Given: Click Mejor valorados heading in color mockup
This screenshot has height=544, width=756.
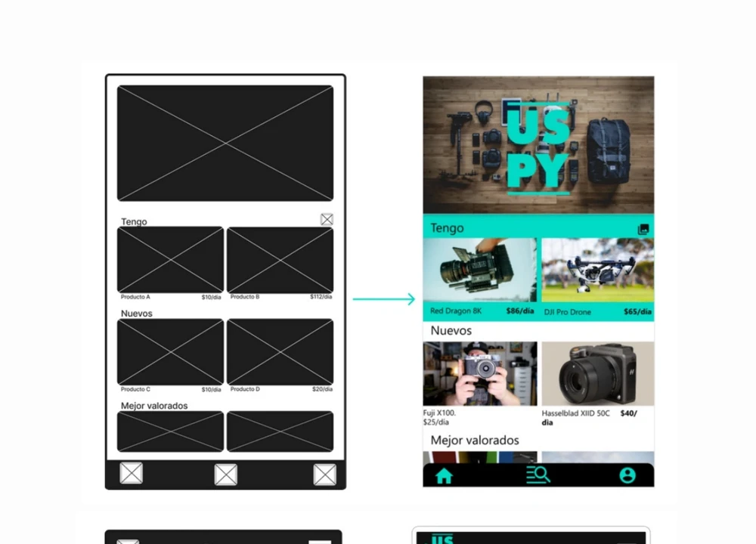Looking at the screenshot, I should coord(475,440).
